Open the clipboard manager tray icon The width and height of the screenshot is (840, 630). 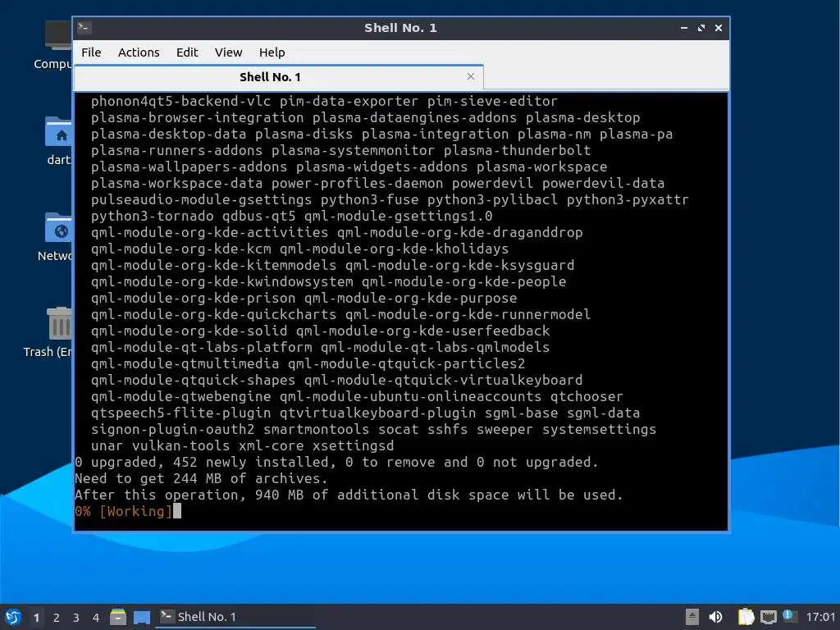pos(746,617)
